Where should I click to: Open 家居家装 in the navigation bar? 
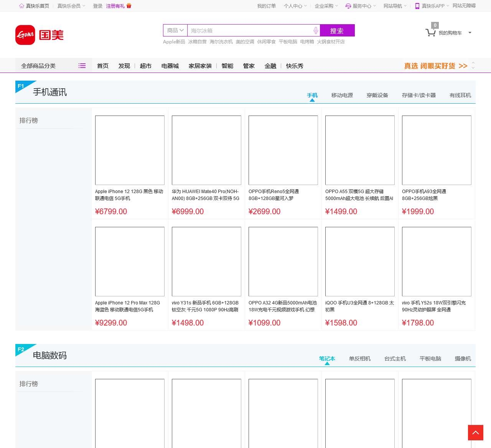coord(200,66)
